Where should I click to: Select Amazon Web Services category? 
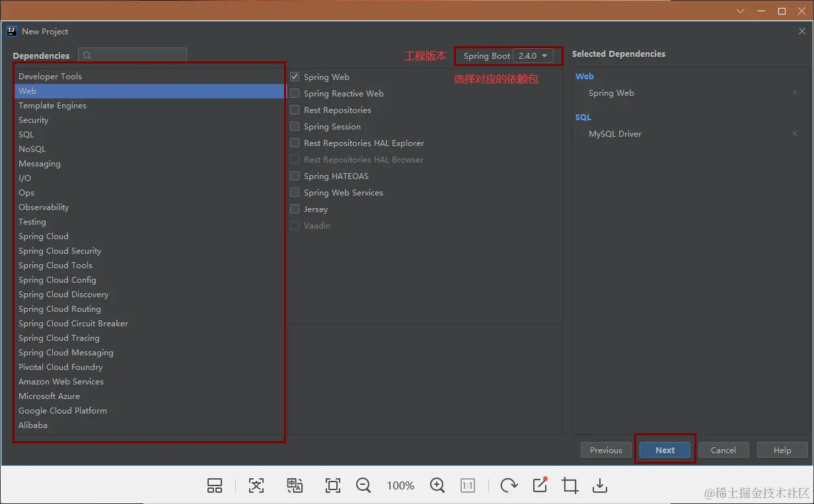tap(149, 382)
